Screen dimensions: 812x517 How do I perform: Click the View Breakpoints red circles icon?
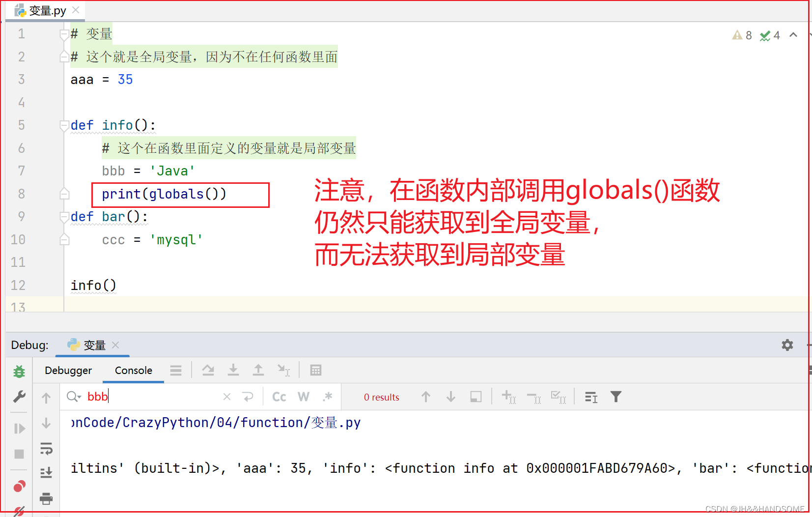click(19, 486)
